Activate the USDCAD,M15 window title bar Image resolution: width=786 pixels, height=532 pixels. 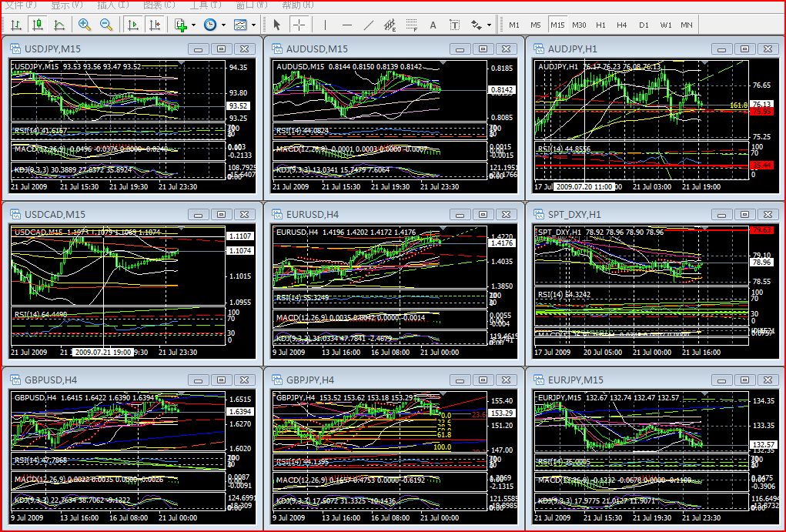tap(132, 214)
